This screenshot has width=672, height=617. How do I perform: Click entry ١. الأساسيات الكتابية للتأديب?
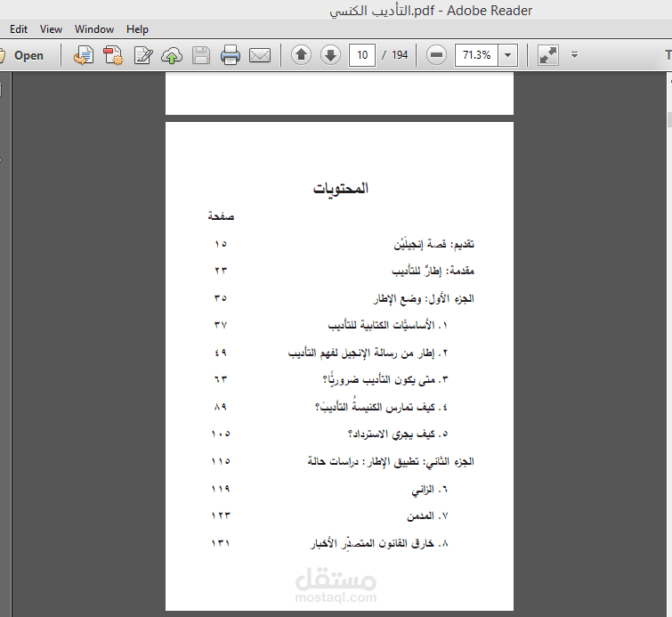pos(388,326)
